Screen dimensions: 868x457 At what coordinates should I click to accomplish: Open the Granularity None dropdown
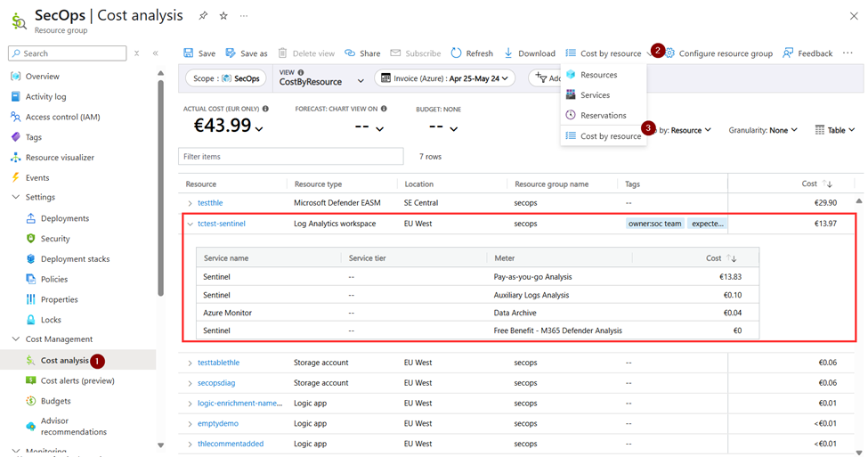pos(763,130)
